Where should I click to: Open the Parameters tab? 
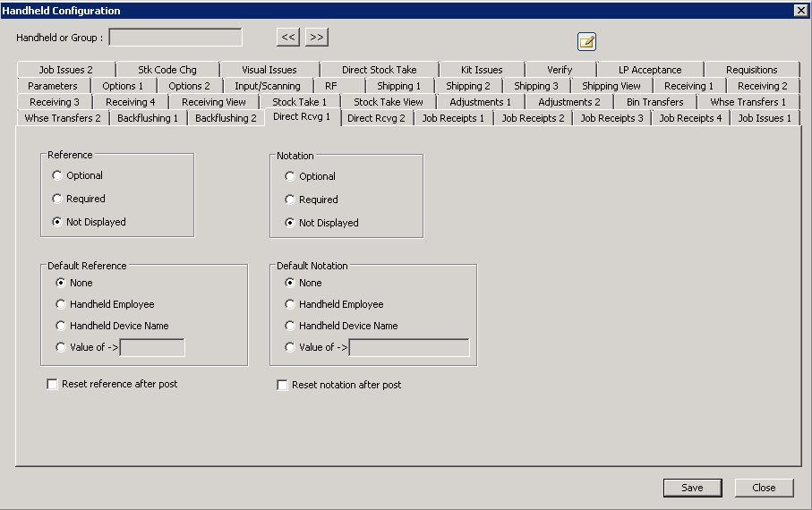click(53, 86)
